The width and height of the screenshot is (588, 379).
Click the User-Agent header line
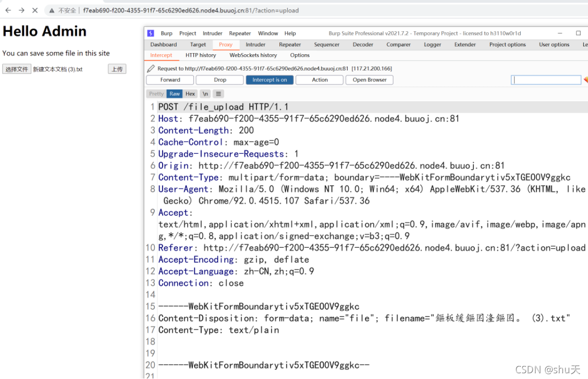click(x=372, y=195)
